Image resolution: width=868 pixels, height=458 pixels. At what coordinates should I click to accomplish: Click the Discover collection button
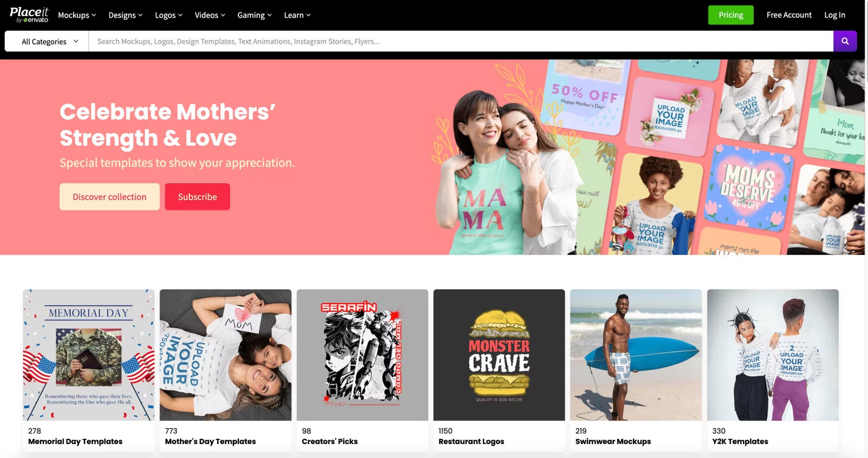coord(109,197)
